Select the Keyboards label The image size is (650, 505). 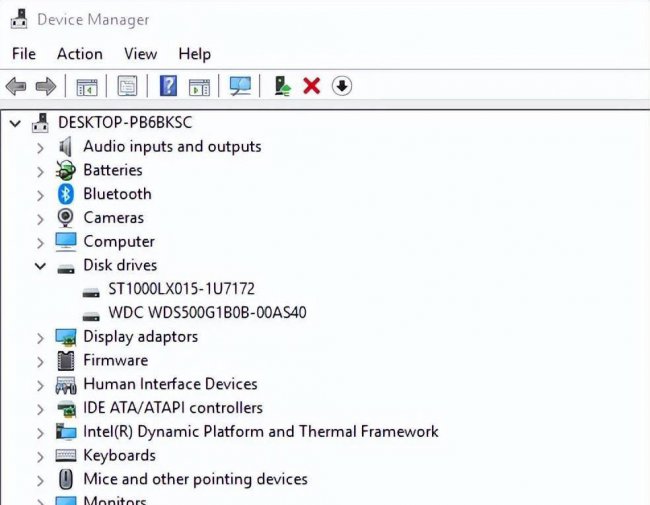click(120, 455)
